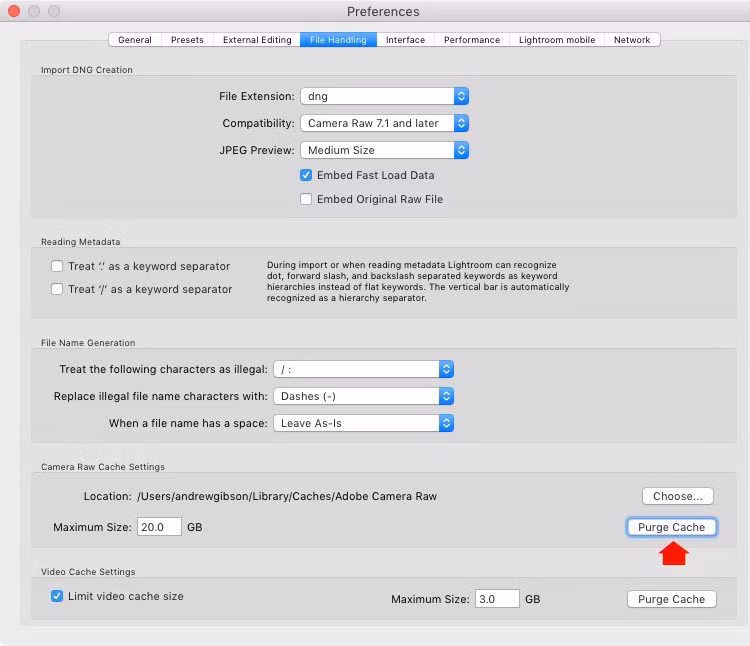The width and height of the screenshot is (750, 646).
Task: Go to the Network tab
Action: (632, 40)
